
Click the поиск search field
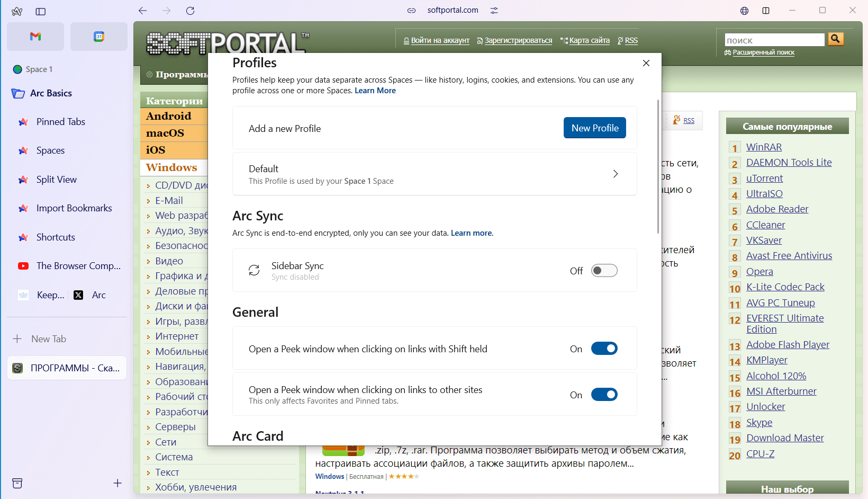tap(775, 40)
